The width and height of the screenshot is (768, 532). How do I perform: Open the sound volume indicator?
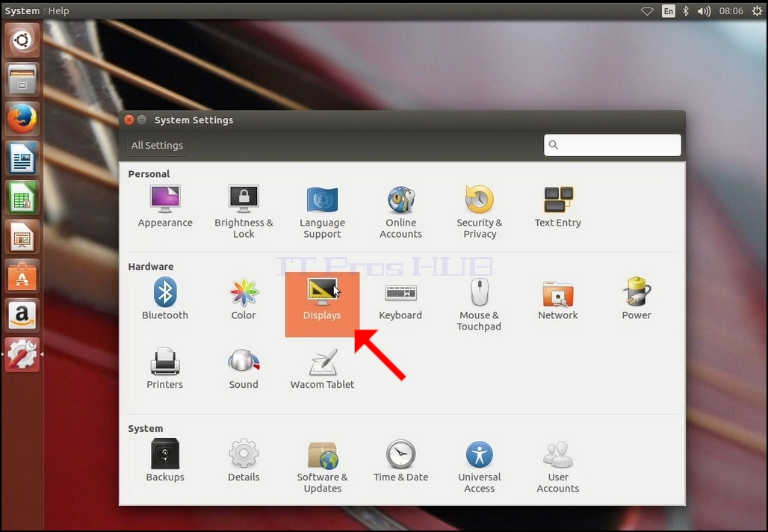point(704,10)
